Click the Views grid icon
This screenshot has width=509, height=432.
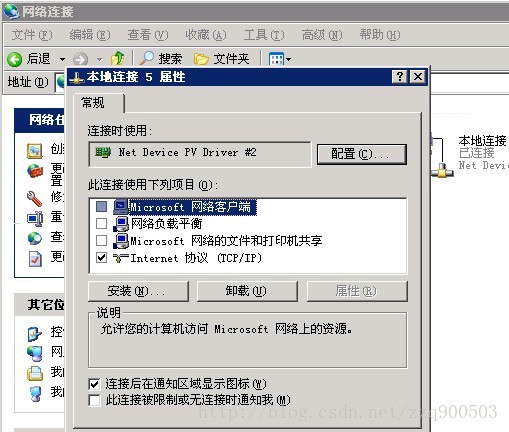click(x=276, y=59)
